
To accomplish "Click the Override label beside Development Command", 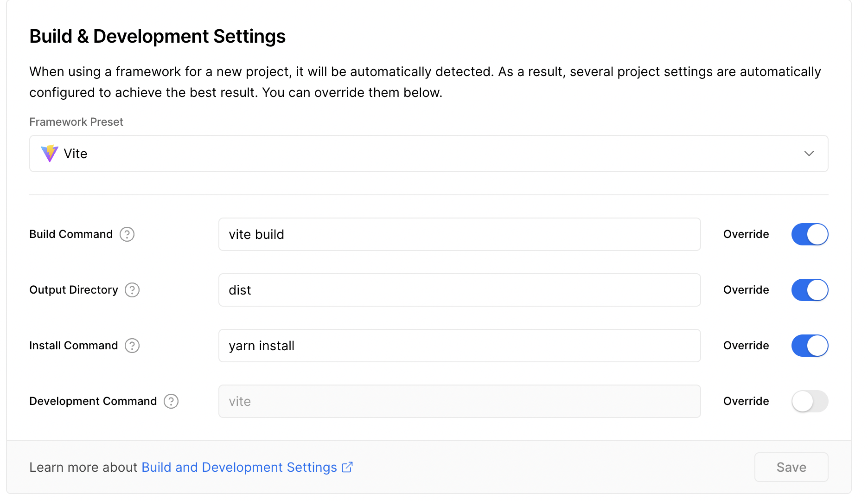I will [x=746, y=401].
